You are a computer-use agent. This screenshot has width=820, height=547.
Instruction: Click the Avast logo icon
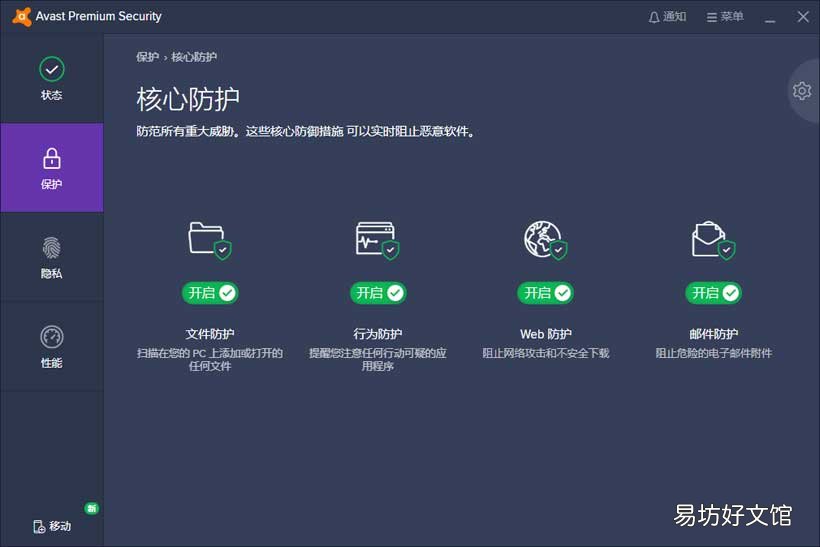click(21, 17)
